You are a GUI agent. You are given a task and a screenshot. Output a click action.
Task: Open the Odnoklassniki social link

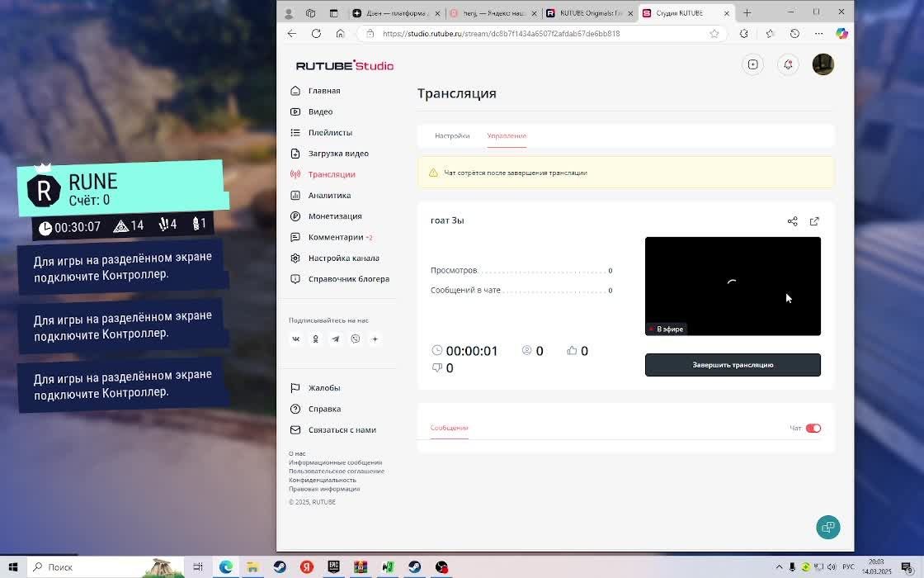click(316, 339)
